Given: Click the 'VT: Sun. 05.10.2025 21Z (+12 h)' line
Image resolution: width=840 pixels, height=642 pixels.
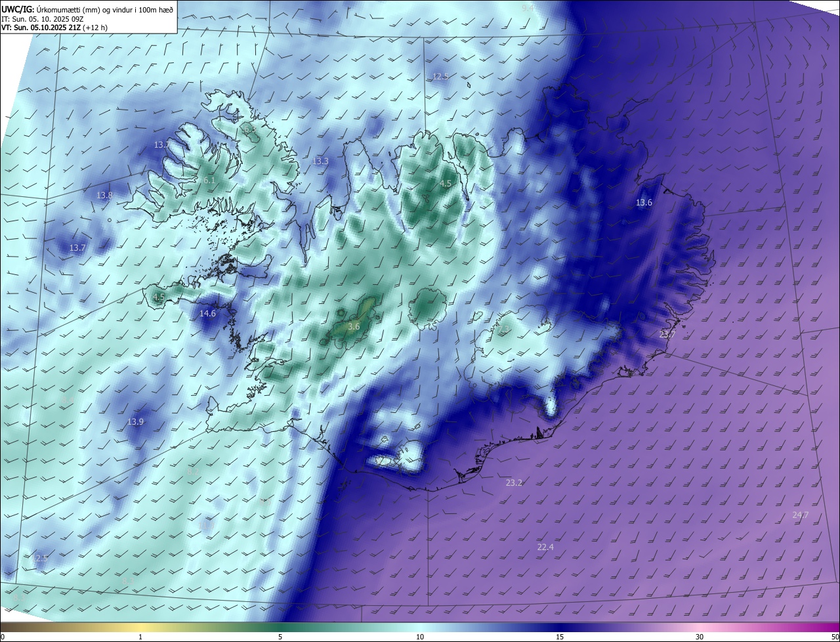Looking at the screenshot, I should click(x=54, y=28).
